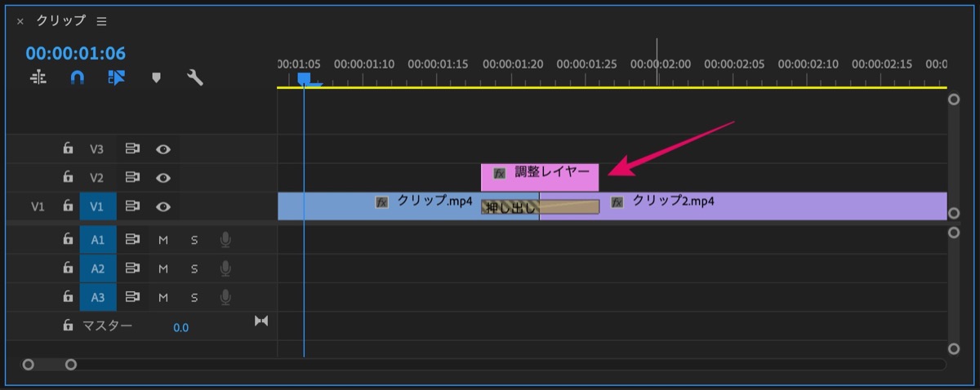Screen dimensions: 980x390
Task: Click horizontal zoom scrollbar left handle
Action: tap(29, 365)
